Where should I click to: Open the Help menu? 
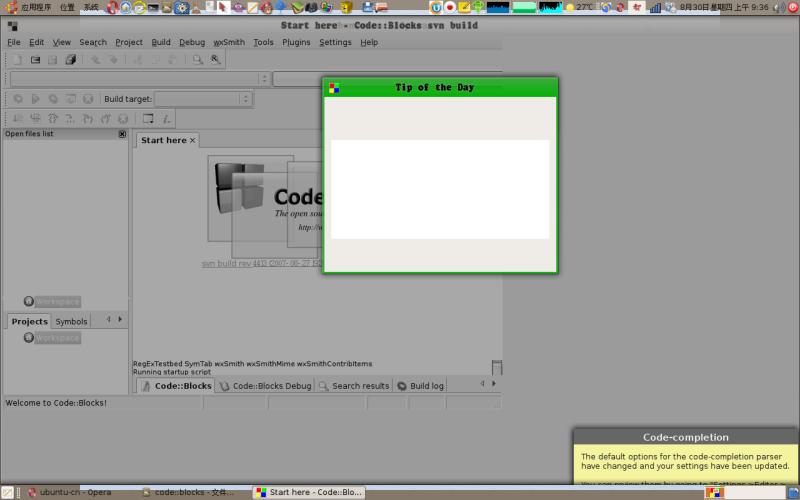click(x=369, y=42)
